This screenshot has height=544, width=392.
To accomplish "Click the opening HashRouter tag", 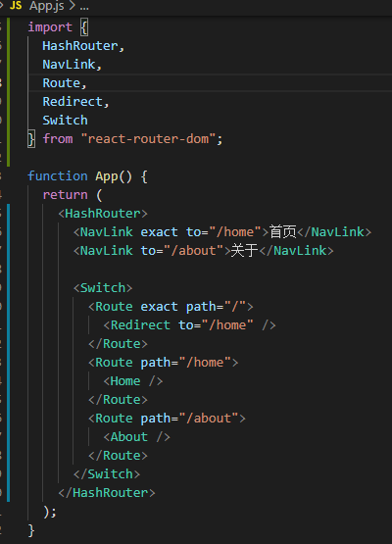I will 103,214.
